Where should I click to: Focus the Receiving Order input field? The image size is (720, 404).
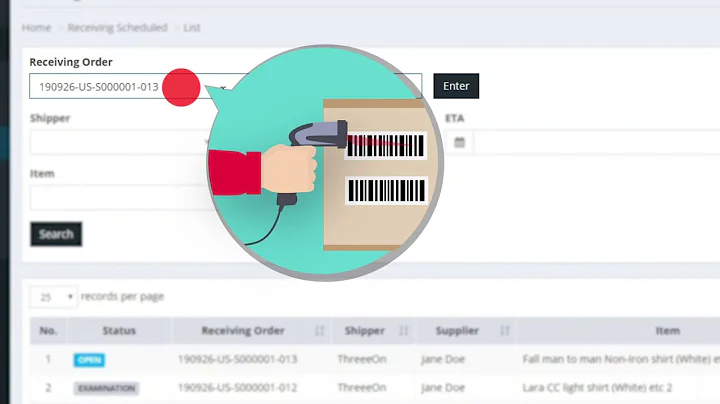point(225,86)
